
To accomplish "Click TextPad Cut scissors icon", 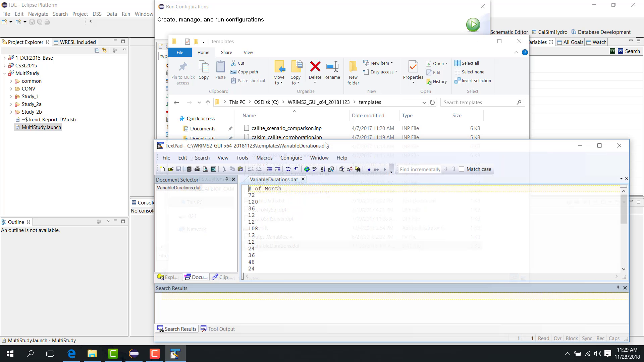I will [x=224, y=169].
